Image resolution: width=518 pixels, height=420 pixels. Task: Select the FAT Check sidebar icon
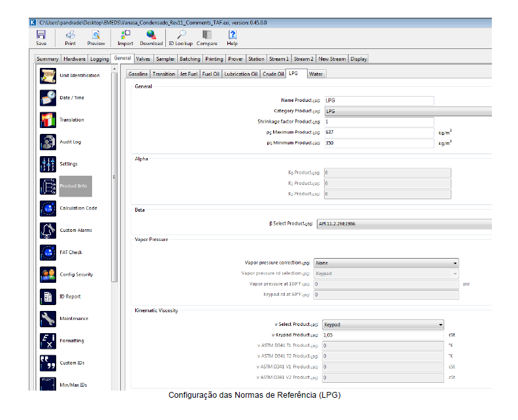48,253
